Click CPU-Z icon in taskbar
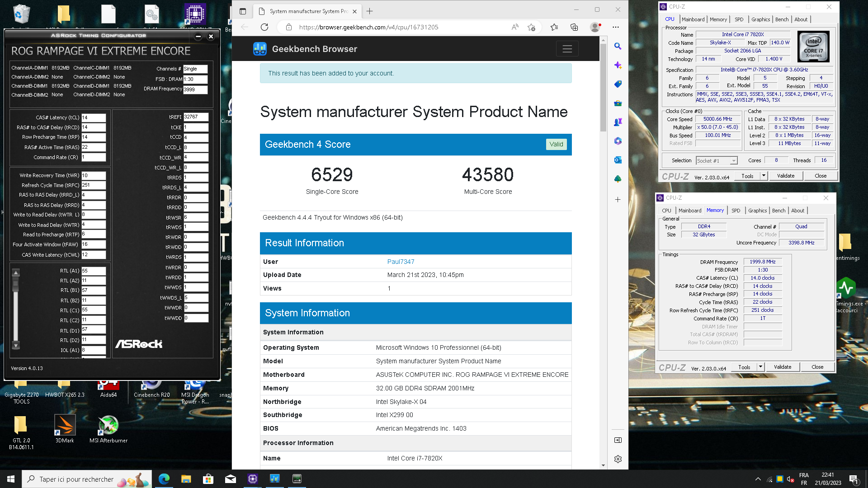868x488 pixels. click(252, 479)
